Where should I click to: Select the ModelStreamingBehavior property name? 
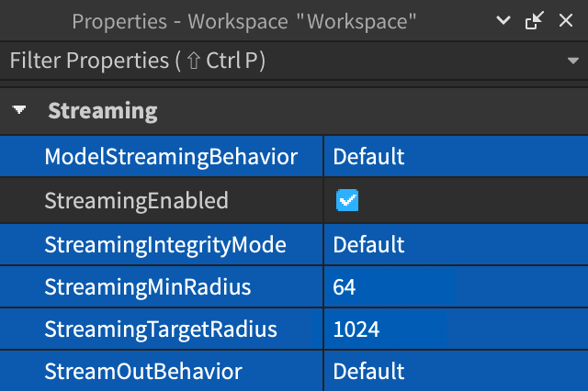click(171, 156)
